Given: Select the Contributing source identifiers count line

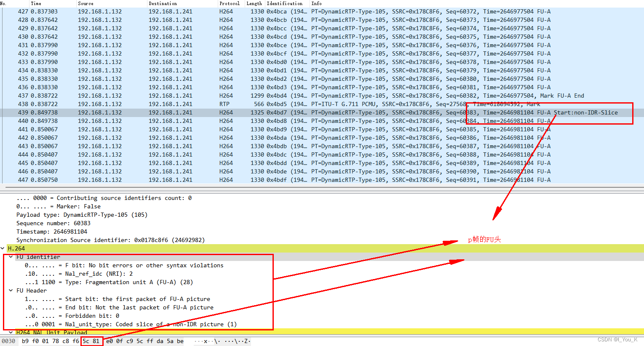Looking at the screenshot, I should pyautogui.click(x=104, y=198).
